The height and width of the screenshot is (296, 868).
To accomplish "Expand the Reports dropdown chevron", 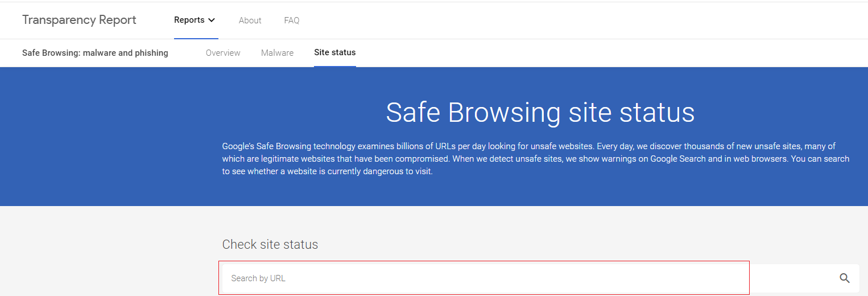I will [212, 20].
